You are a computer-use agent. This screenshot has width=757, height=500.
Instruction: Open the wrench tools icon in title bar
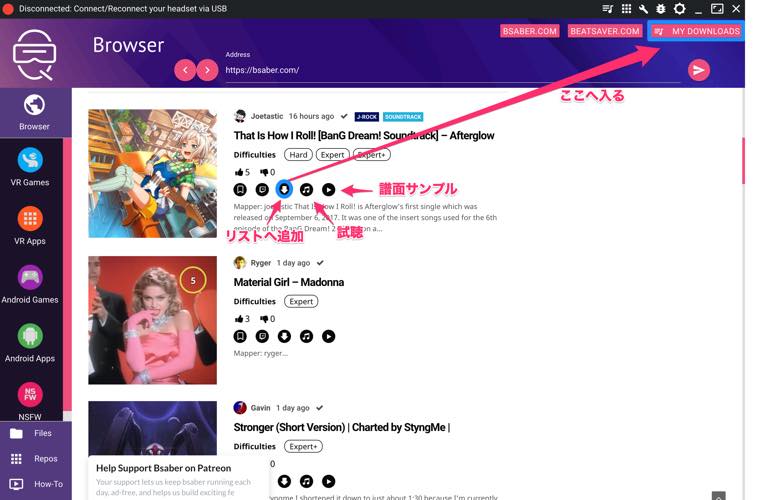pos(643,9)
